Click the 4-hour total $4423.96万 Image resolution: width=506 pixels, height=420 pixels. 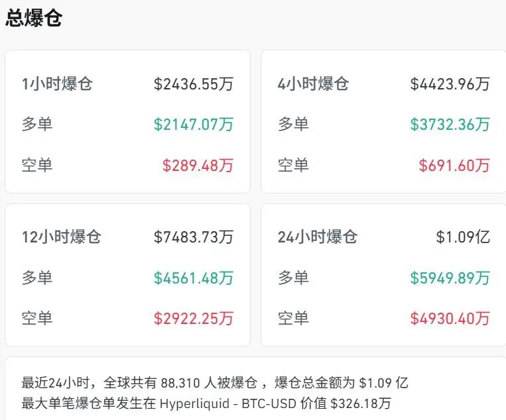(450, 84)
